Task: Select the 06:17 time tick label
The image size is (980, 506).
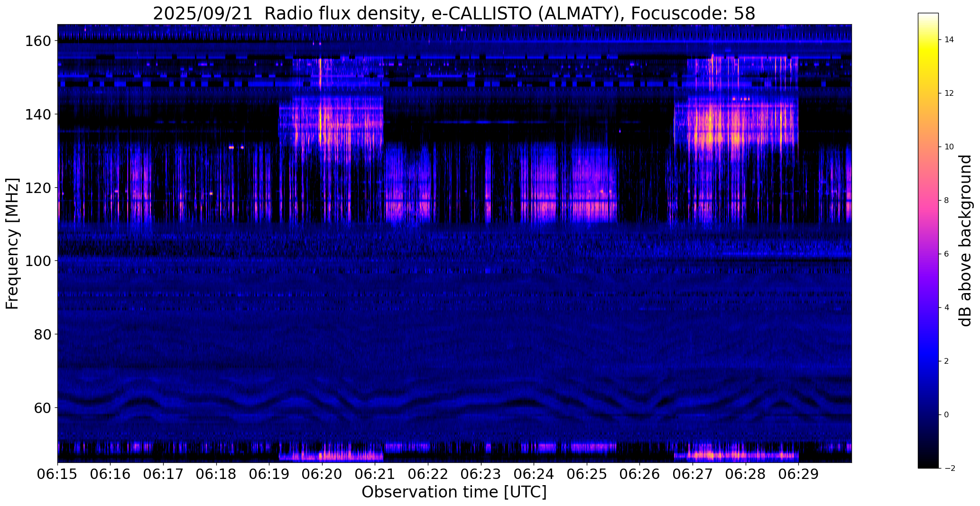Action: pos(163,474)
